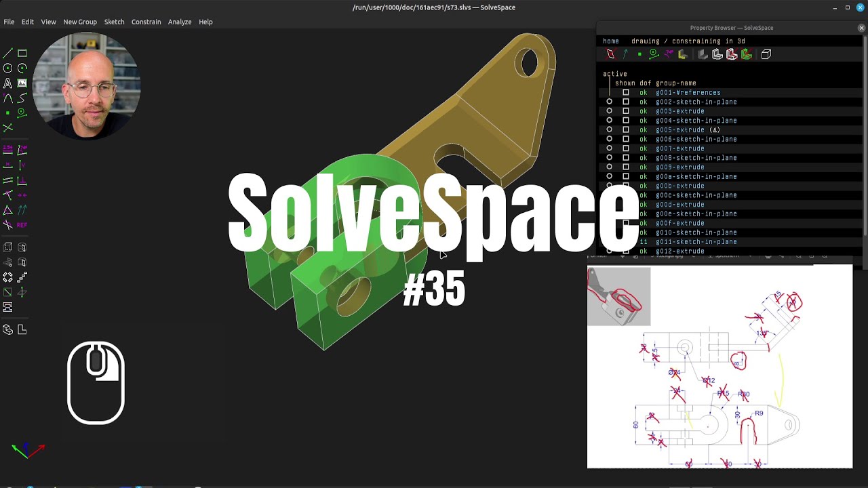Align view to active workplane
Viewport: 868px width, 488px height.
click(22, 329)
